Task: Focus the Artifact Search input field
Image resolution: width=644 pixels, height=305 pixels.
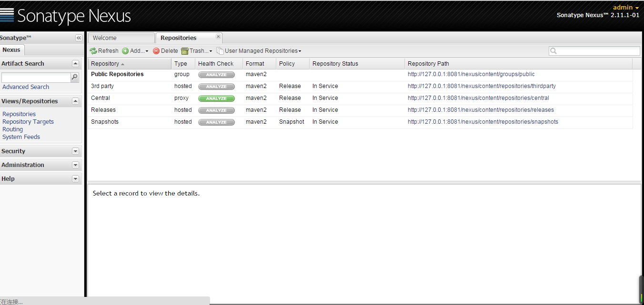Action: coord(36,78)
